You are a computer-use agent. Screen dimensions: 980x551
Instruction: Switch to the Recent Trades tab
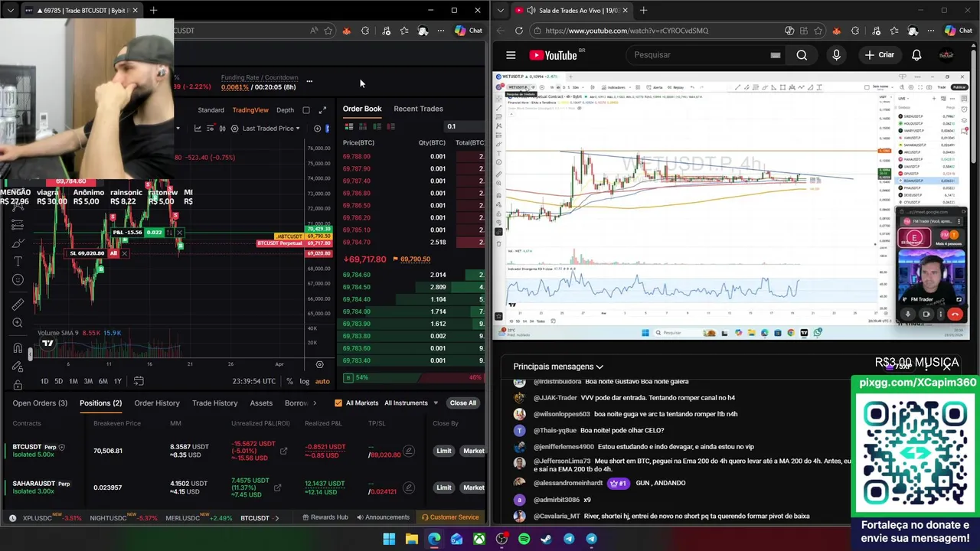pyautogui.click(x=418, y=109)
